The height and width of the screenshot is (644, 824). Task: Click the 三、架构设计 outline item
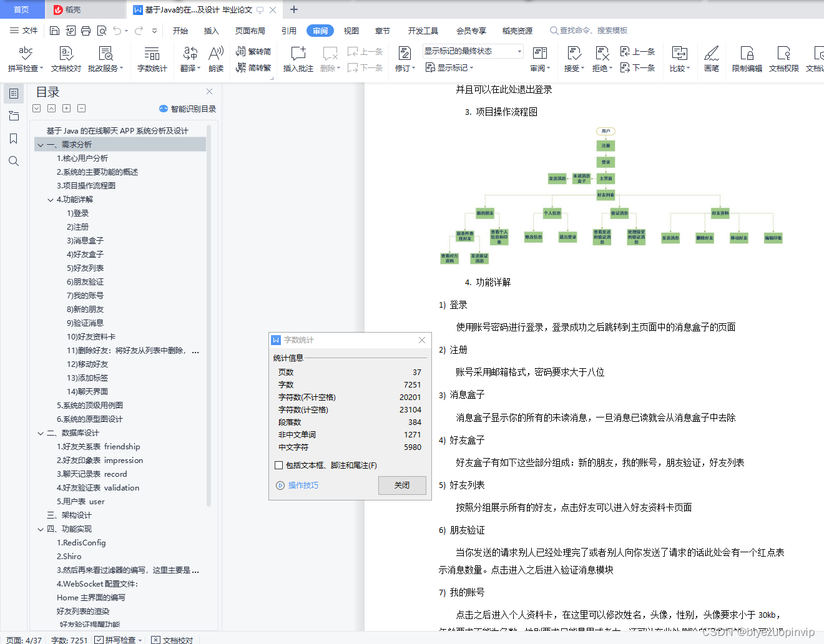69,515
